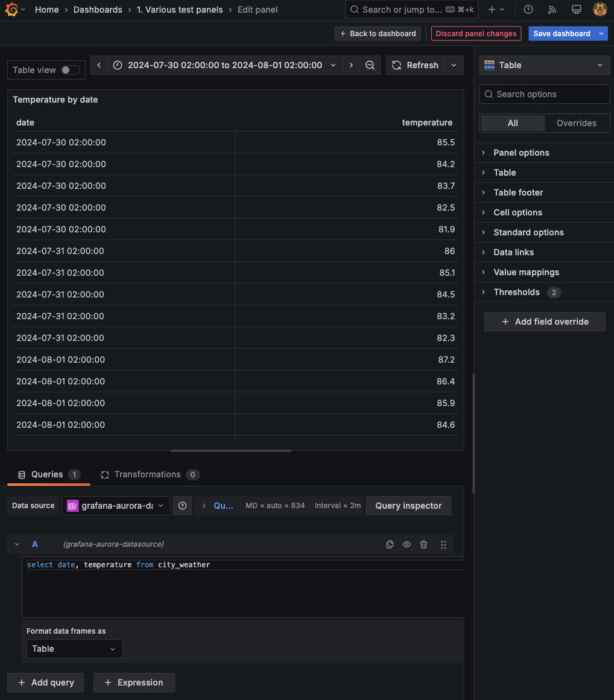The height and width of the screenshot is (700, 614).
Task: Expand Thresholds section
Action: [x=545, y=292]
